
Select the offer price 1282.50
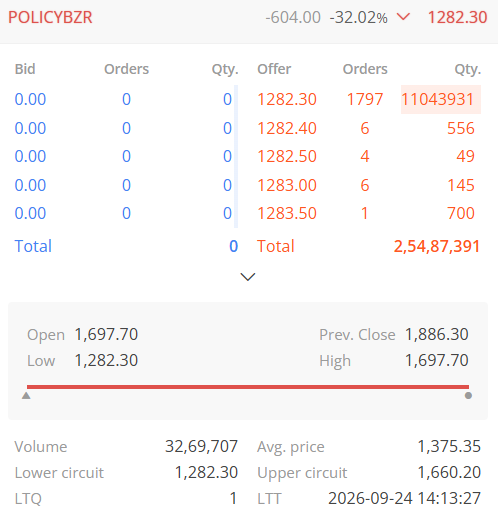(x=287, y=156)
